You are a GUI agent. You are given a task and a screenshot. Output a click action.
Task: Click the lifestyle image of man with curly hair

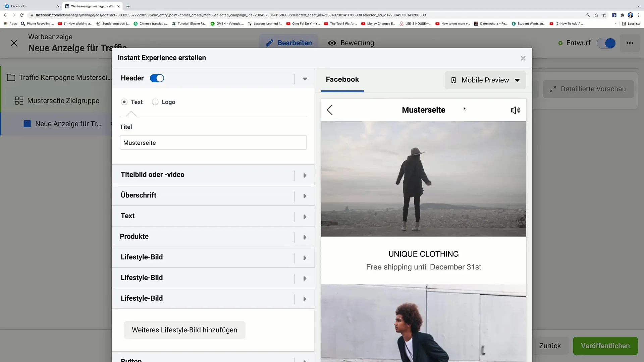click(x=423, y=323)
